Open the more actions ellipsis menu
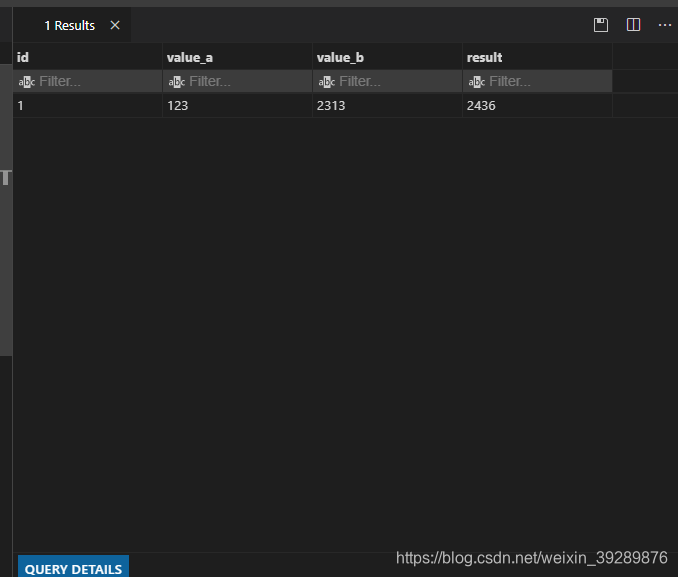The image size is (678, 577). [665, 25]
